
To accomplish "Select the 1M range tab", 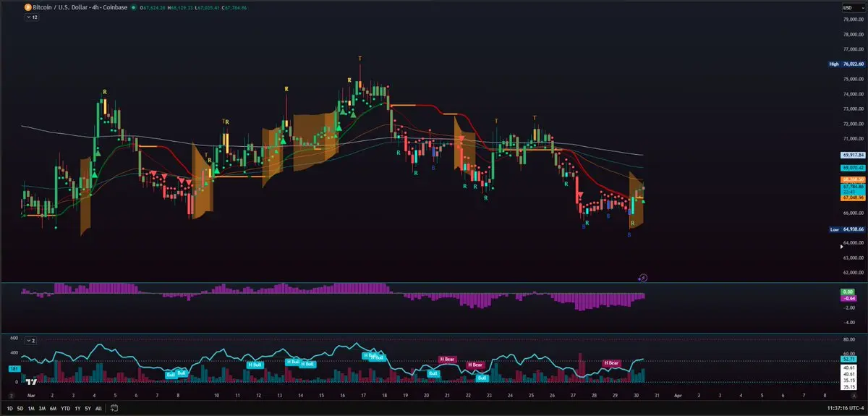I will (31, 409).
